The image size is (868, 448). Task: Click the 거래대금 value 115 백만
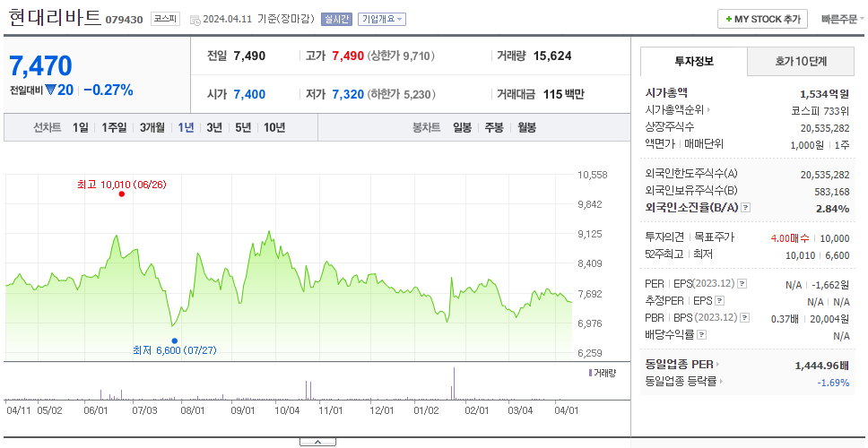563,95
